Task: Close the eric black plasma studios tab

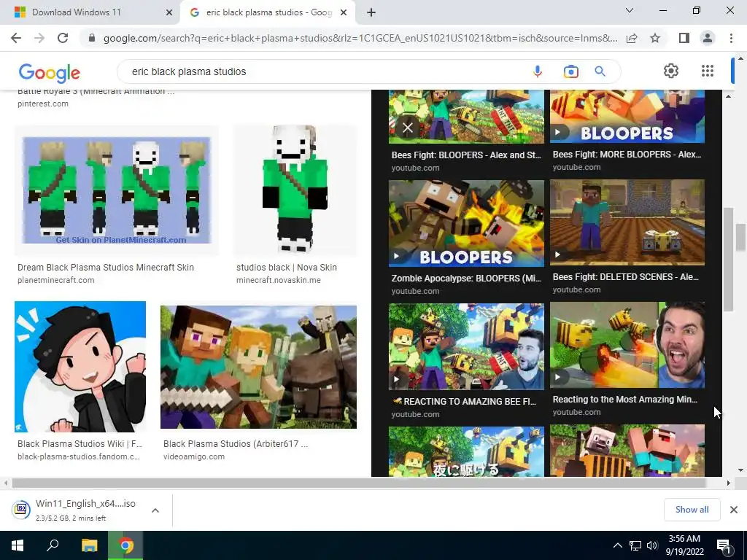Action: pos(344,12)
